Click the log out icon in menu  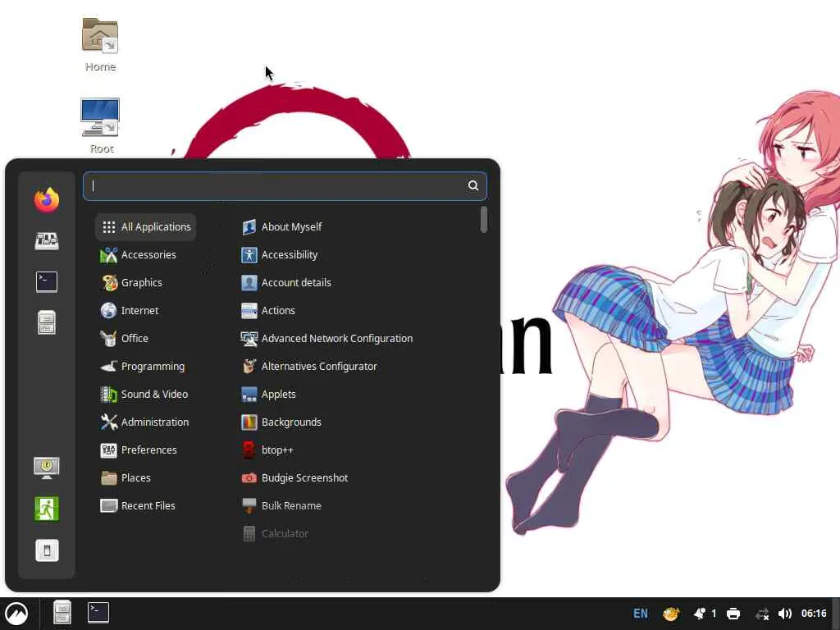pyautogui.click(x=47, y=509)
